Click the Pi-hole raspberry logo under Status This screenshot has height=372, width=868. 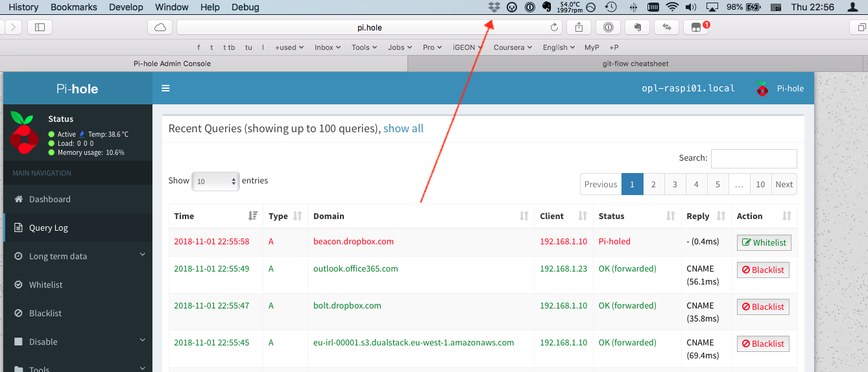point(25,132)
